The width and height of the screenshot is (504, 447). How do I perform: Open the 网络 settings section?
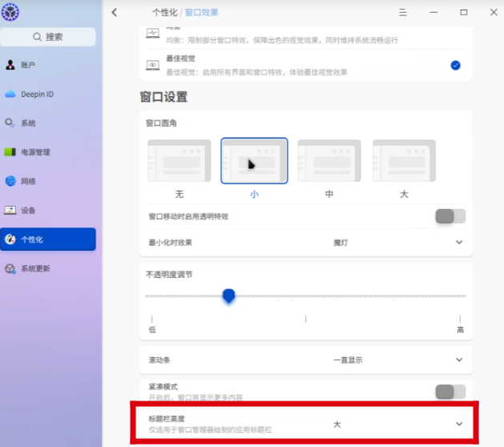(x=48, y=181)
